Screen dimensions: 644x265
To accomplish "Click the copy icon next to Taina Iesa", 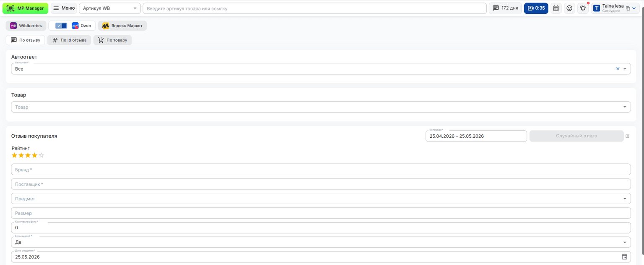I will [628, 8].
